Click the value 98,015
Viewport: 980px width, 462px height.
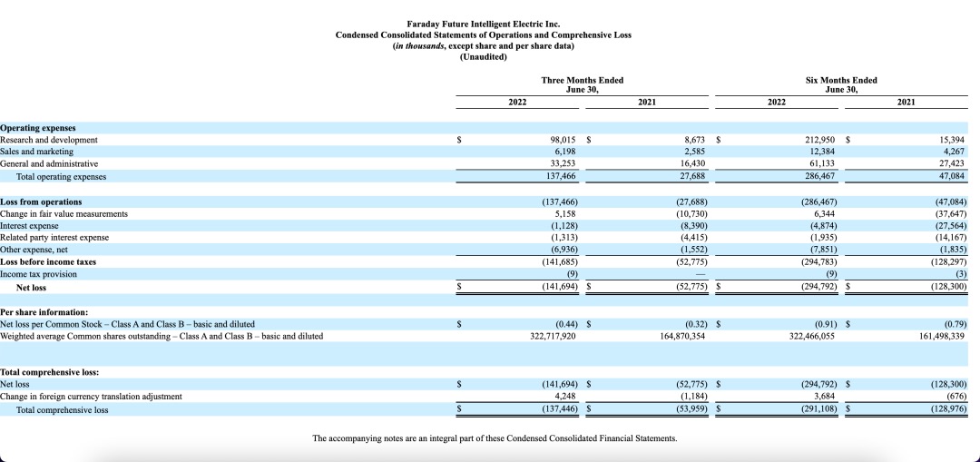(563, 140)
